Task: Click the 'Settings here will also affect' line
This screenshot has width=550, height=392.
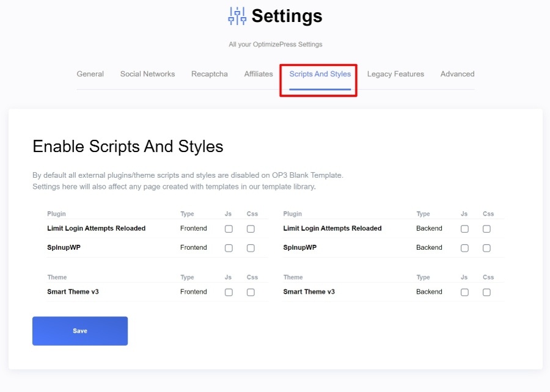Action: 174,187
